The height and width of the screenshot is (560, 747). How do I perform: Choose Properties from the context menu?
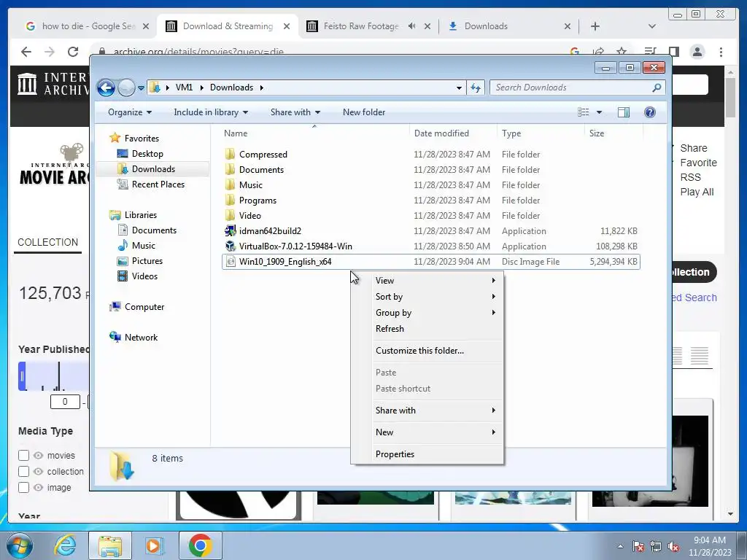click(x=427, y=454)
